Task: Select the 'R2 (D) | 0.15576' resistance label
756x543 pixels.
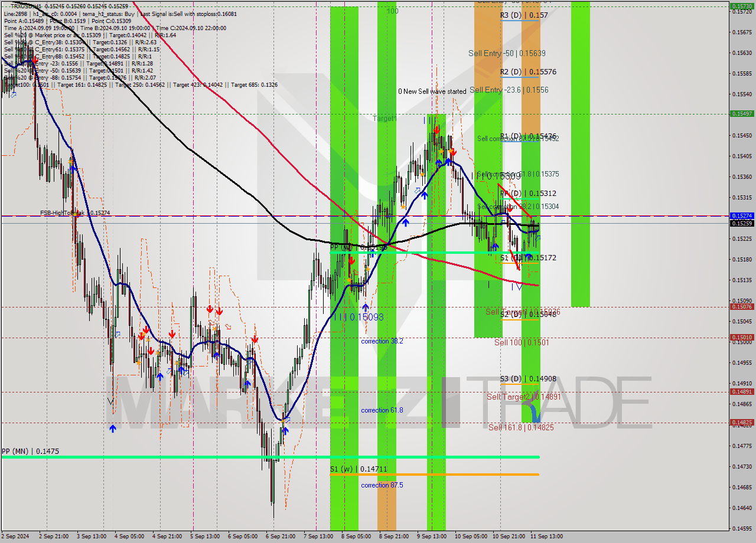Action: tap(528, 72)
